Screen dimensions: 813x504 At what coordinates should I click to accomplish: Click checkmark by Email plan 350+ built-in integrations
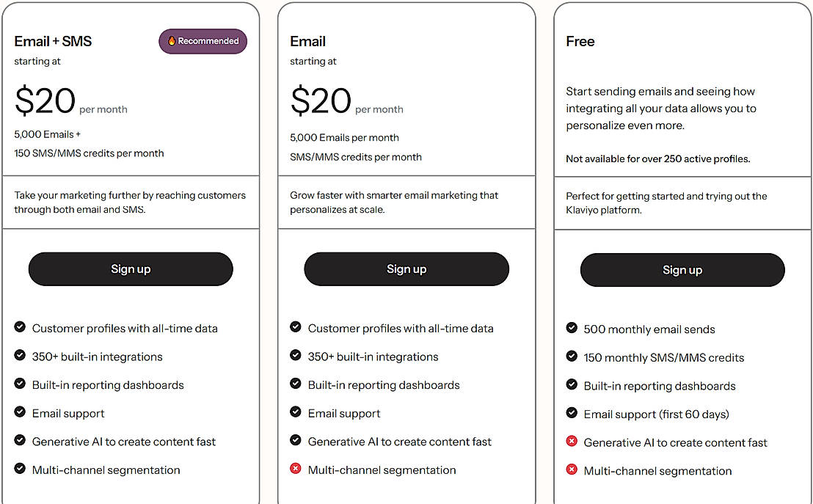tap(296, 356)
